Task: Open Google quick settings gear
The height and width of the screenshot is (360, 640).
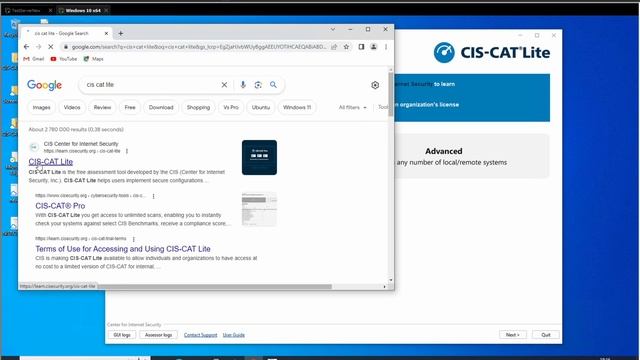Action: 375,85
